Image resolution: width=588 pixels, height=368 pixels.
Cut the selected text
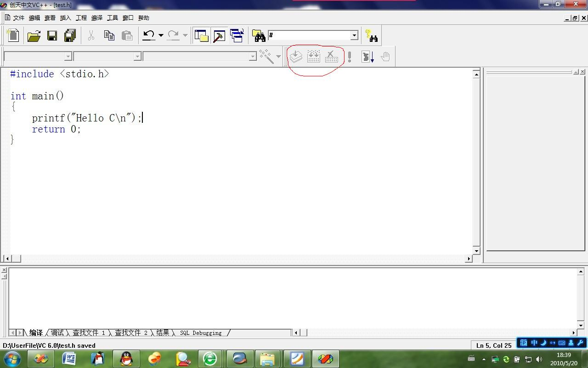click(91, 35)
